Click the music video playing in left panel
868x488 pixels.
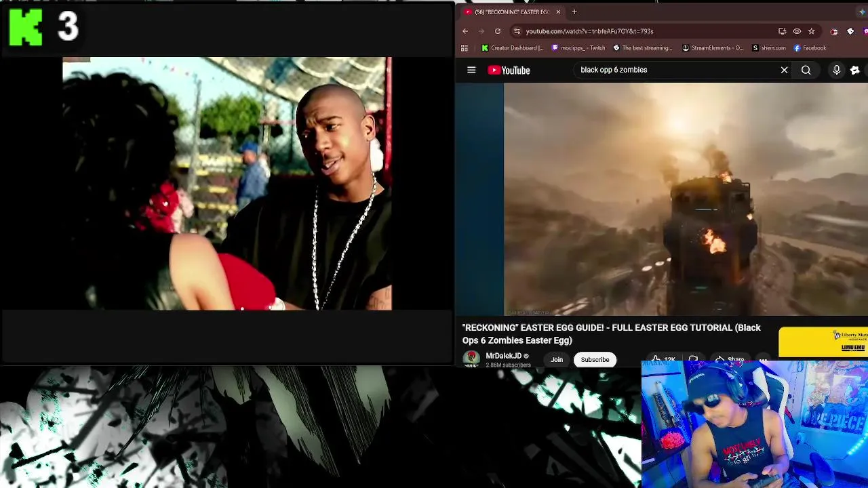pos(227,184)
